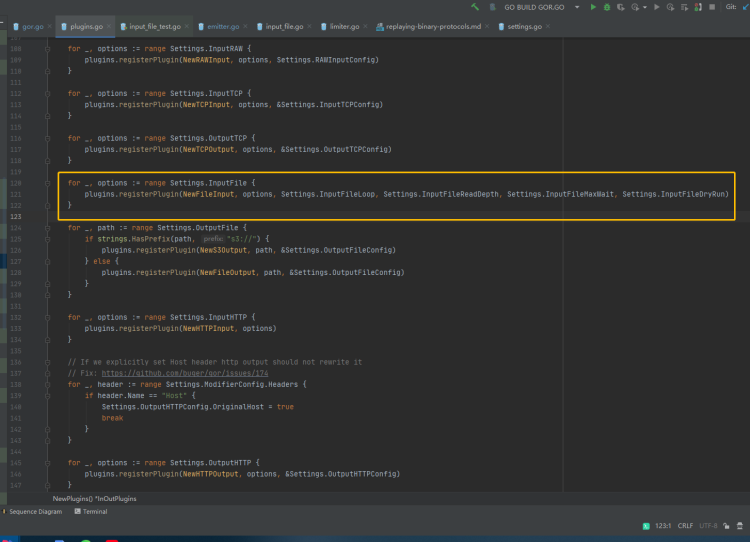Click the Build hammer icon
This screenshot has width=750, height=542.
(475, 7)
